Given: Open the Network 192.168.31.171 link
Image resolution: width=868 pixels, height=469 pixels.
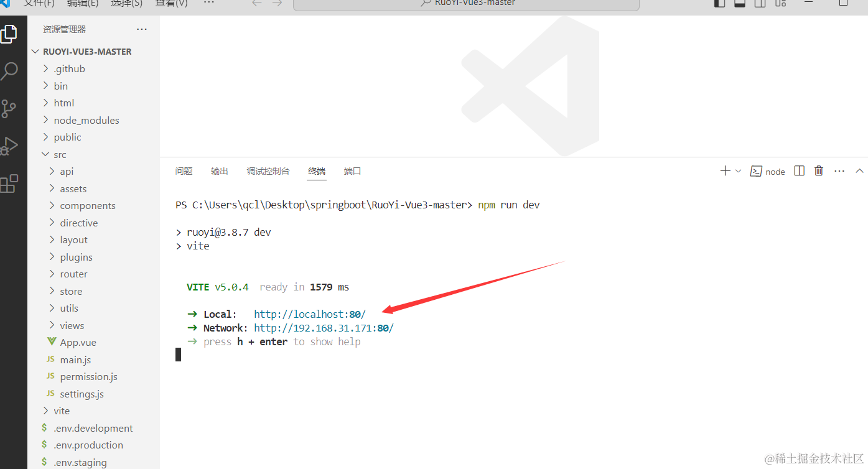Looking at the screenshot, I should 324,328.
